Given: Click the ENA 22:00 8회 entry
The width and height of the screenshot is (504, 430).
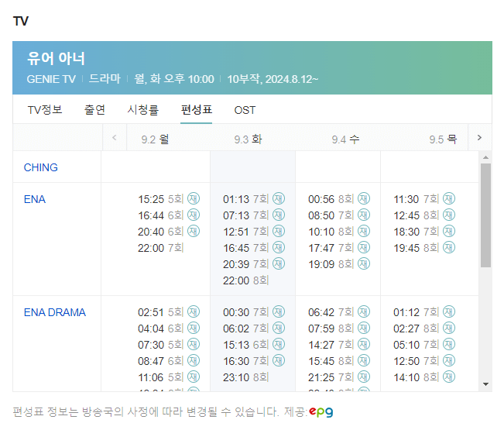Looking at the screenshot, I should [246, 280].
